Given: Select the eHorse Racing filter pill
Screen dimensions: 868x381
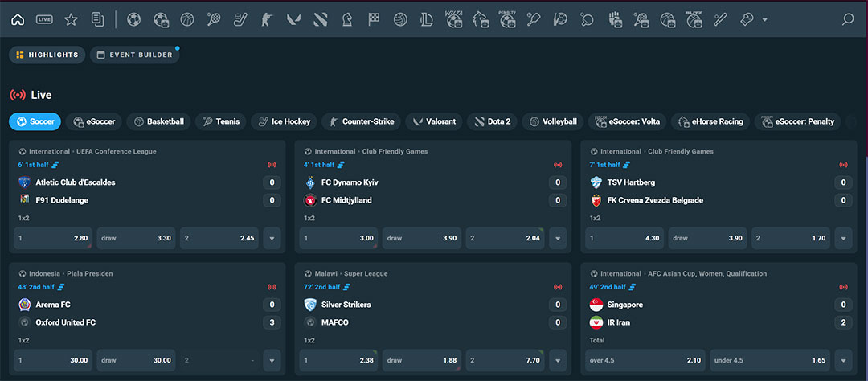Looking at the screenshot, I should pos(710,121).
